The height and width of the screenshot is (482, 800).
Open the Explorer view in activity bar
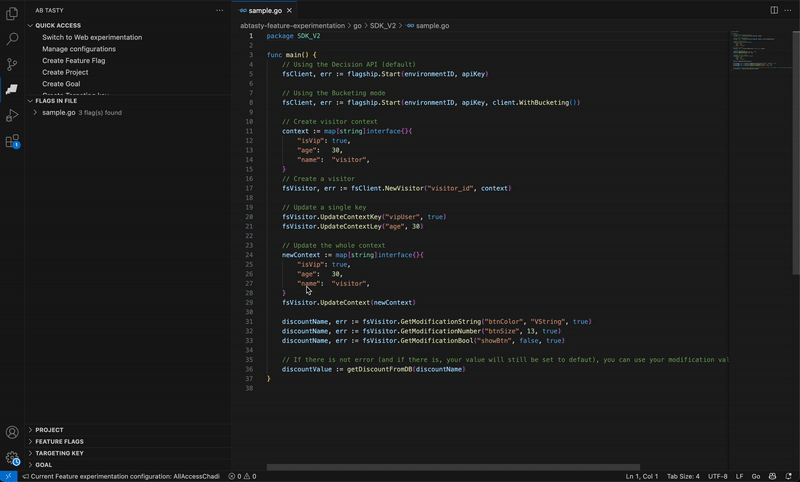(x=12, y=14)
